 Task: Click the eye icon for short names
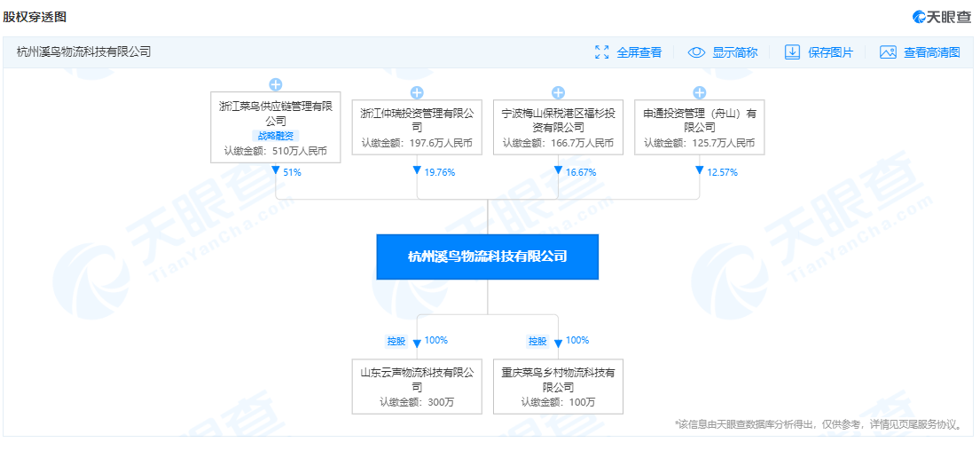696,52
